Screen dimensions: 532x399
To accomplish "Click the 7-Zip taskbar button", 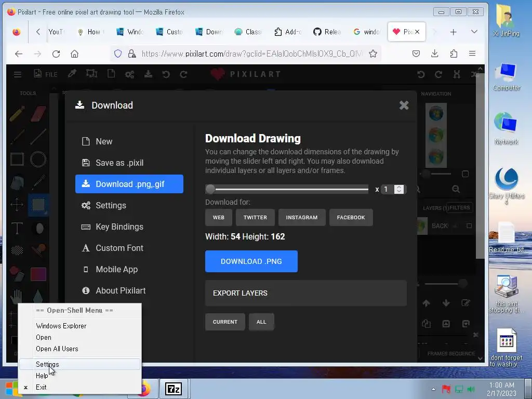I will point(174,389).
